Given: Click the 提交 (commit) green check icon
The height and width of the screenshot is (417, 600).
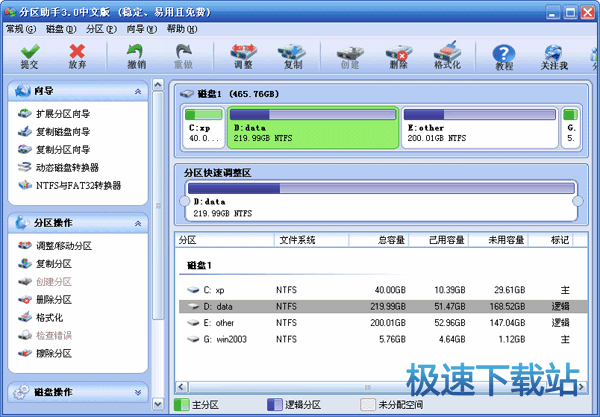Looking at the screenshot, I should (x=30, y=52).
